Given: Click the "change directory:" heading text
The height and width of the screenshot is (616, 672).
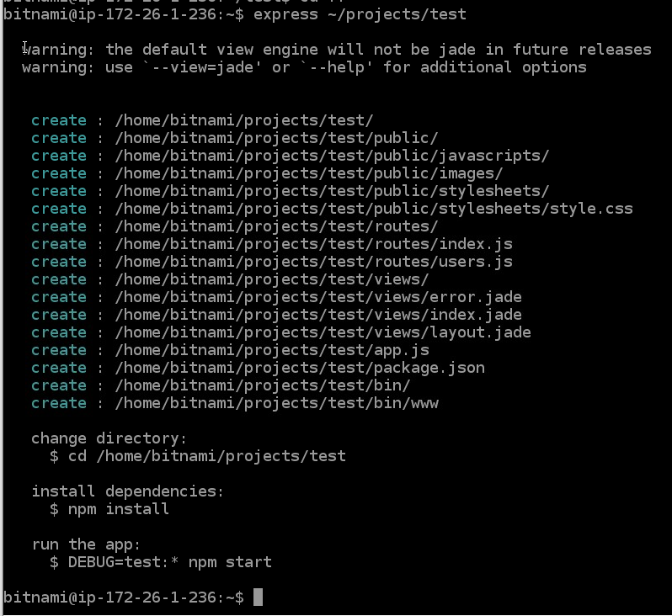Looking at the screenshot, I should coord(109,438).
